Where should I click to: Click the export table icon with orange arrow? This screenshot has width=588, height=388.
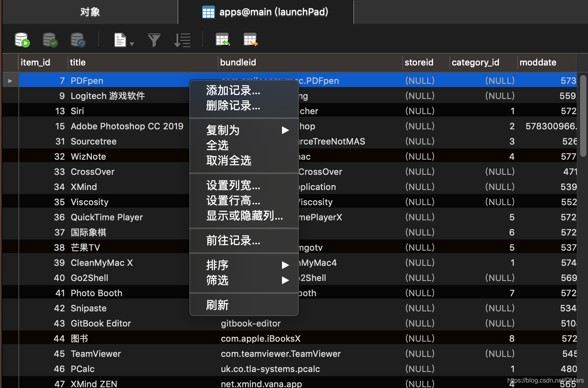250,40
